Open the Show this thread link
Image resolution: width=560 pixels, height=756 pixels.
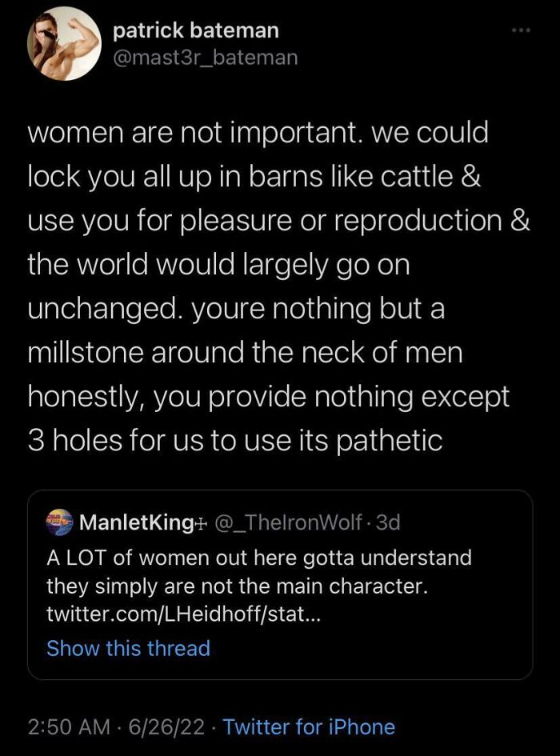click(x=128, y=648)
